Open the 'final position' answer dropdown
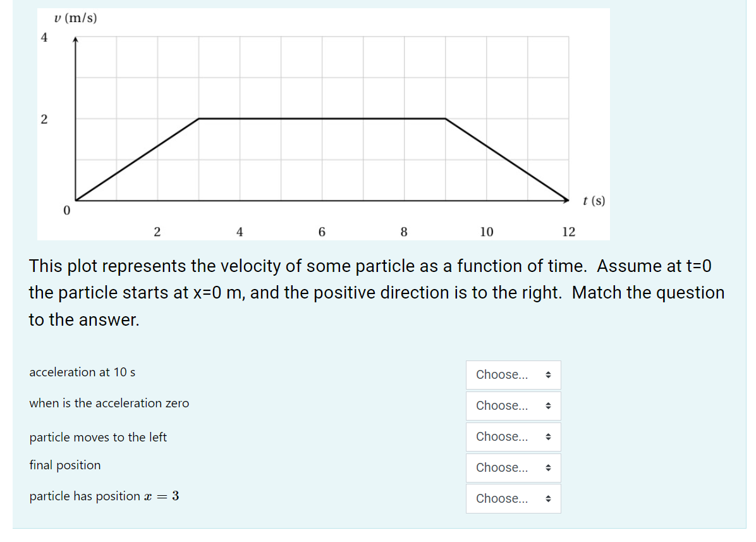756x542 pixels. pos(513,467)
